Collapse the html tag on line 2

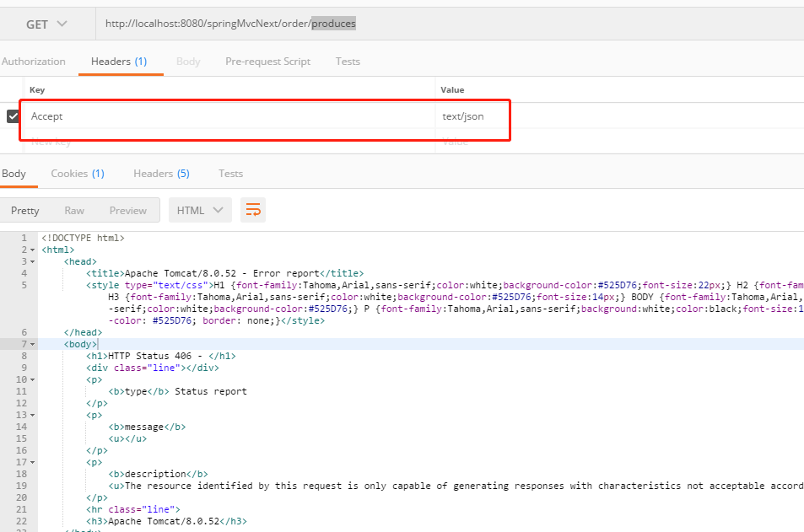(x=32, y=250)
